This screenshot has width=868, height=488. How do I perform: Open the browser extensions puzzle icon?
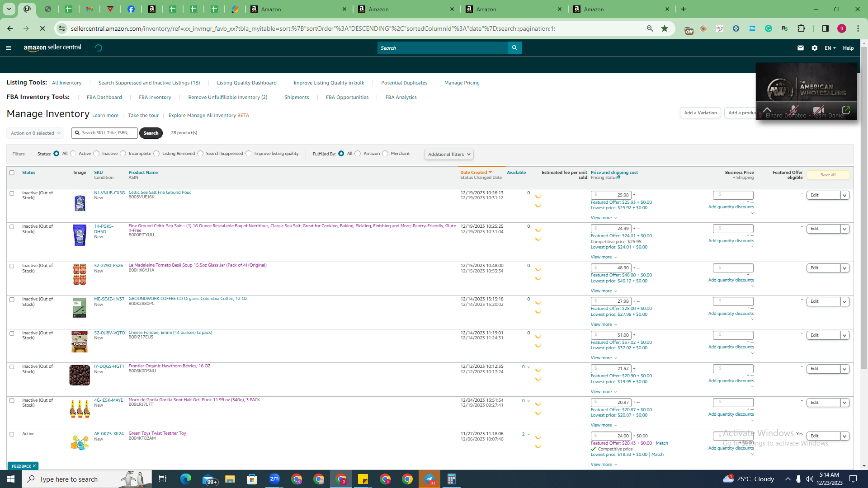tap(801, 28)
